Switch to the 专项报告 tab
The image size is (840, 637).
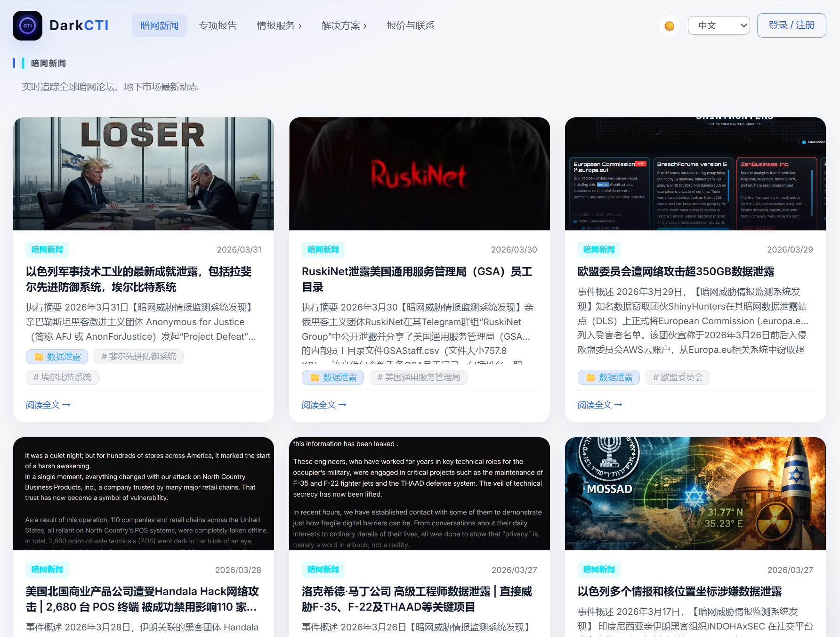(218, 25)
